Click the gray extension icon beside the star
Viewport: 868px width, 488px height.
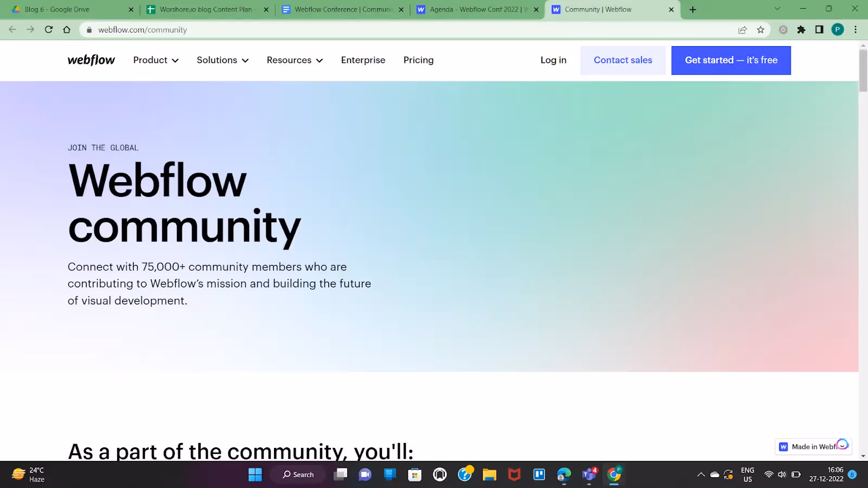783,30
